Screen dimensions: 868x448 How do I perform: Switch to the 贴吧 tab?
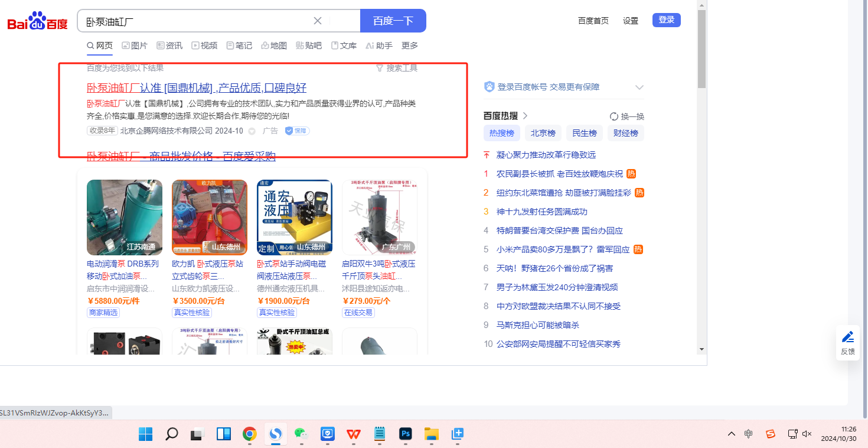[x=309, y=46]
